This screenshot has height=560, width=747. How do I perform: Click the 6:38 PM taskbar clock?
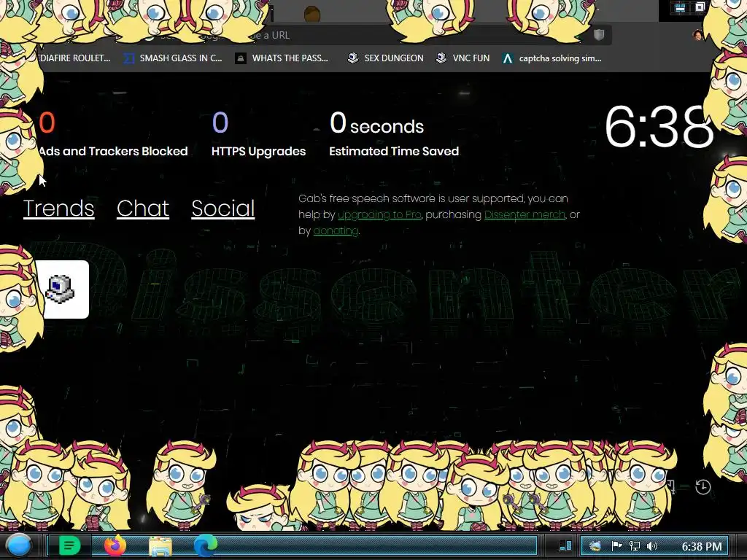(702, 546)
